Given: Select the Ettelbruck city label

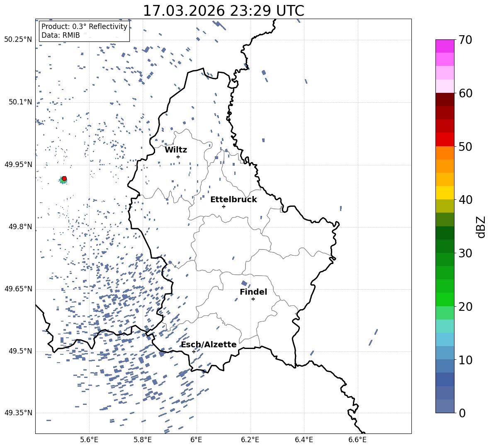Looking at the screenshot, I should pyautogui.click(x=233, y=200).
